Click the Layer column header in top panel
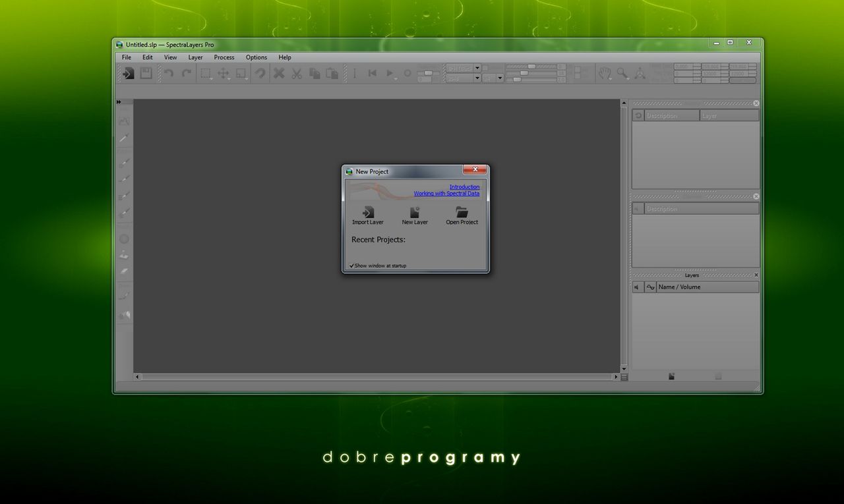This screenshot has width=844, height=504. [729, 116]
